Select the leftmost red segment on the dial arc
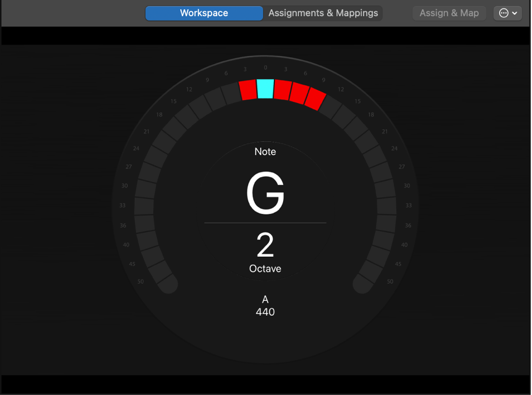 click(247, 90)
